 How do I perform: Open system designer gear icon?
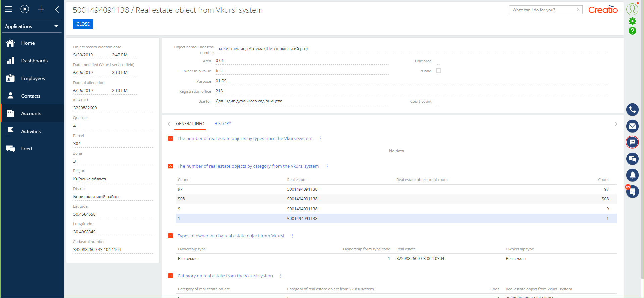tap(632, 21)
